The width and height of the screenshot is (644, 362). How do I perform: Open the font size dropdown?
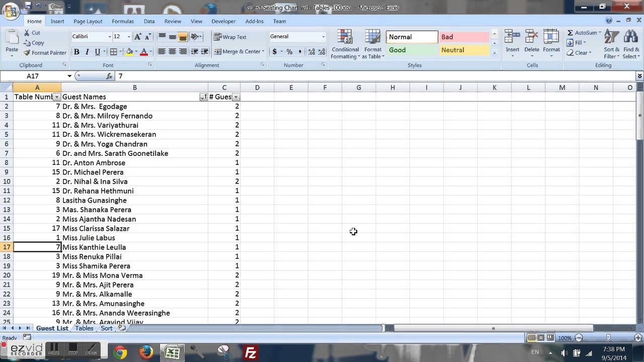coord(128,37)
